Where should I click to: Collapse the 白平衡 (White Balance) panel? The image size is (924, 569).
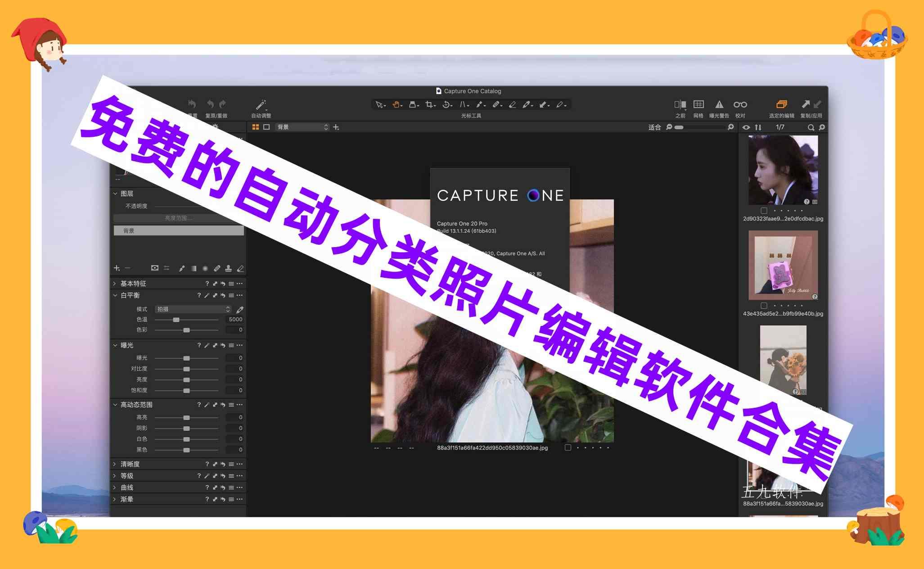115,296
